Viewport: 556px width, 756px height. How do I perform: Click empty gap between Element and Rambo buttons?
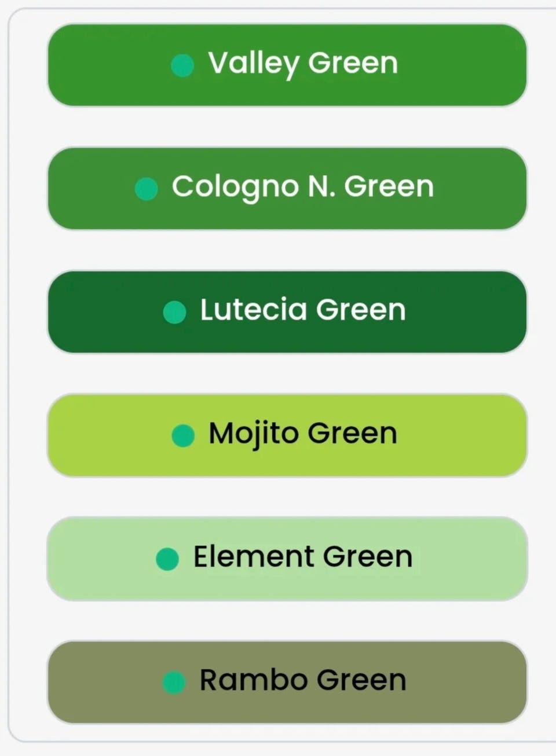click(287, 621)
